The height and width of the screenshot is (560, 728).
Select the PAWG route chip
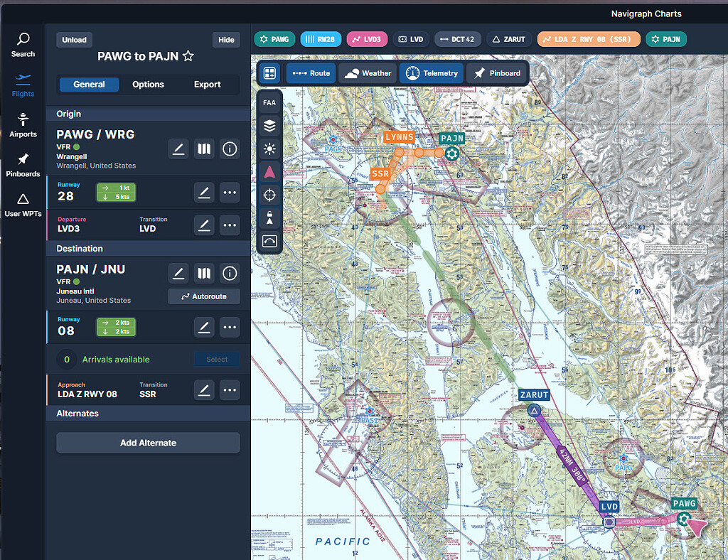click(x=274, y=39)
